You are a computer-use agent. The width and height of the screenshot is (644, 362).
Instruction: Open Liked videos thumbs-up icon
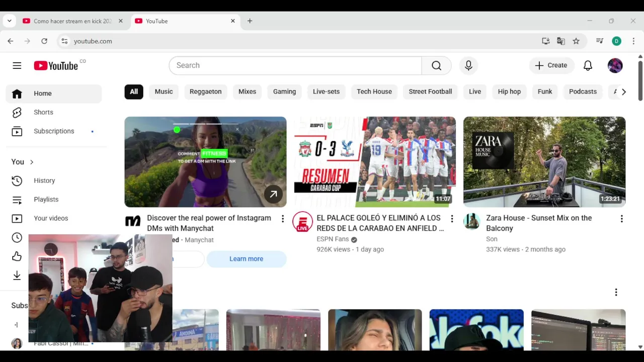(17, 256)
